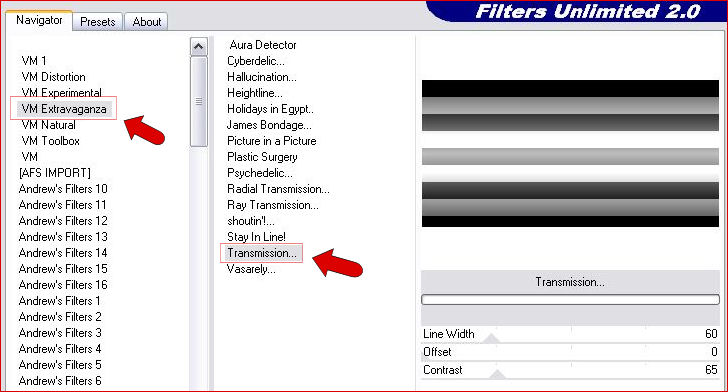
Task: Choose the Plastic Surgery filter
Action: tap(262, 157)
